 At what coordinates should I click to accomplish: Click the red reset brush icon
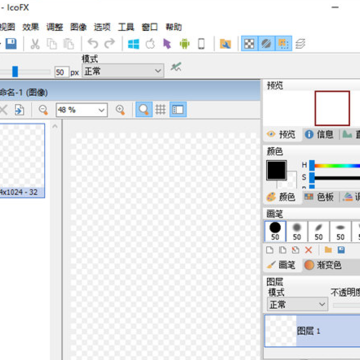point(295,250)
